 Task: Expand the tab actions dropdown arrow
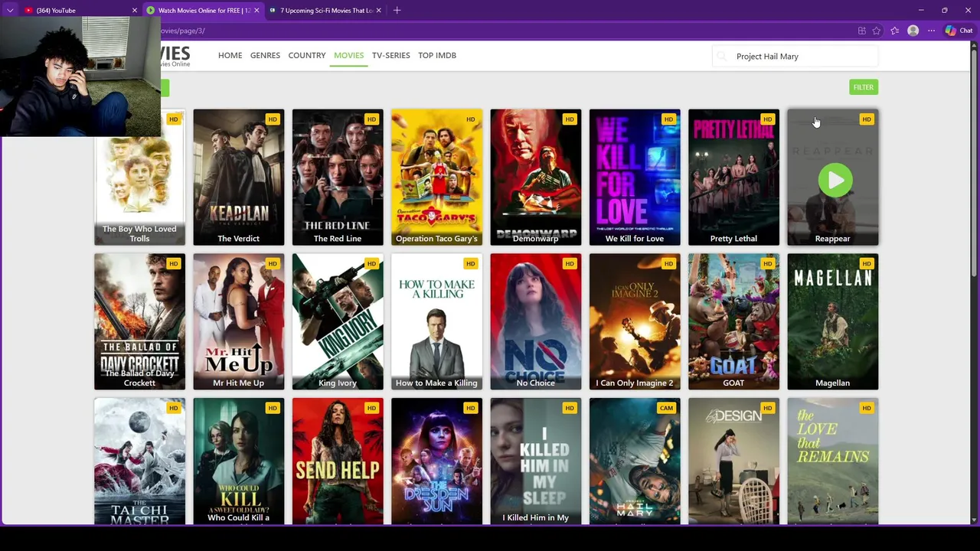[x=10, y=10]
